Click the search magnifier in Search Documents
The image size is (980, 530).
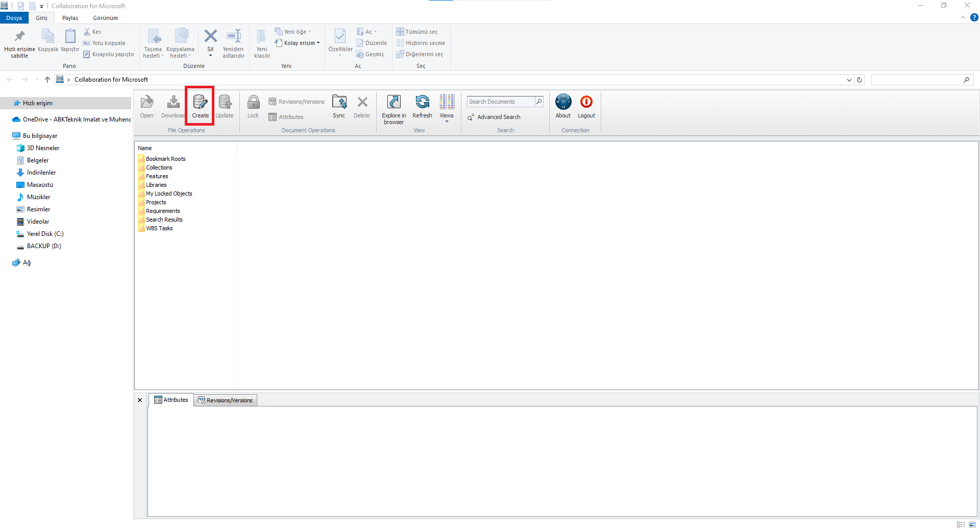tap(538, 102)
